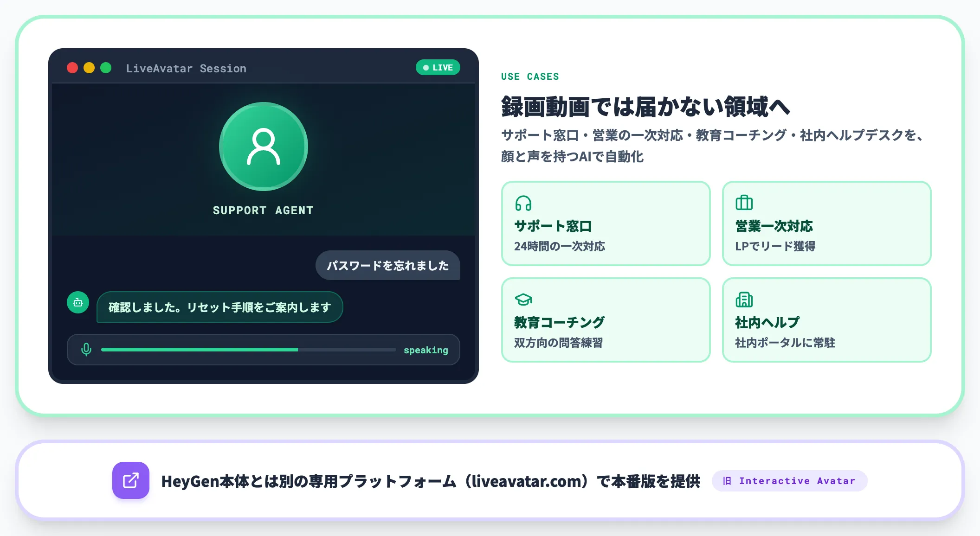
Task: Click the green maximize dot of LiveAvatar Session
Action: click(106, 68)
